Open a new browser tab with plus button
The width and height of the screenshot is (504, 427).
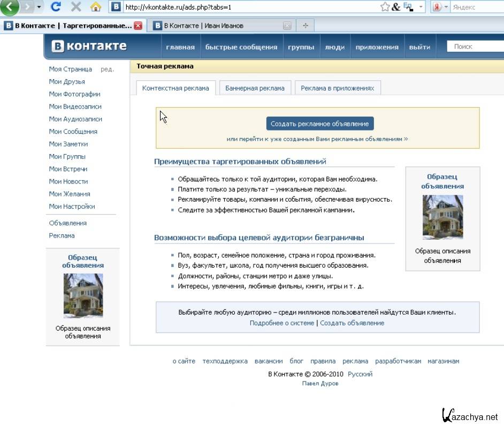[305, 26]
